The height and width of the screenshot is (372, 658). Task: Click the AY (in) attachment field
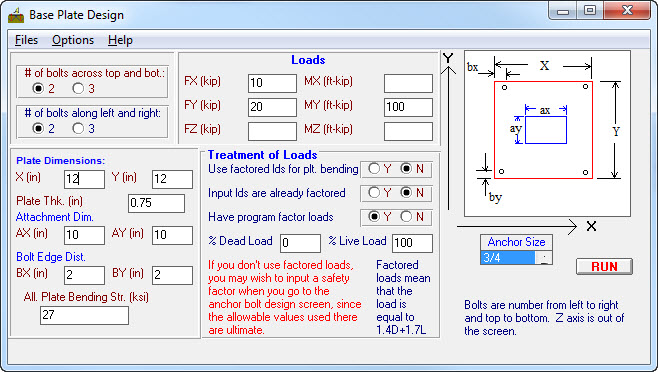172,235
